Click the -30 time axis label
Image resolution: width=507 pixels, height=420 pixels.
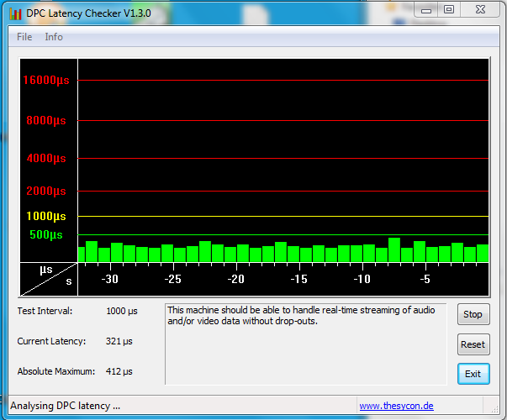pyautogui.click(x=110, y=279)
